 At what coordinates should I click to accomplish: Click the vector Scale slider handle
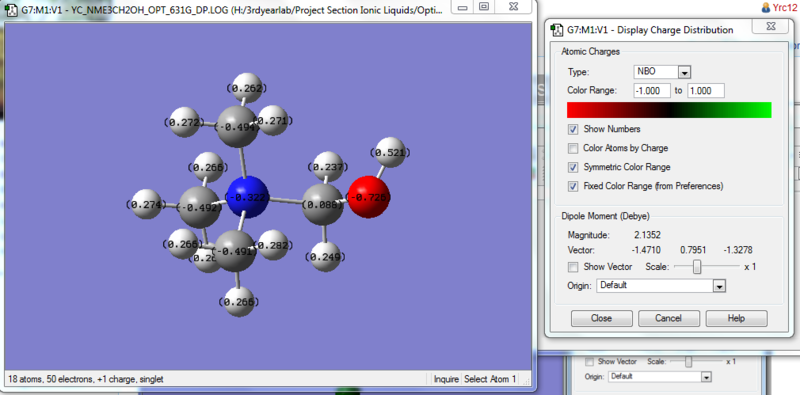point(697,267)
